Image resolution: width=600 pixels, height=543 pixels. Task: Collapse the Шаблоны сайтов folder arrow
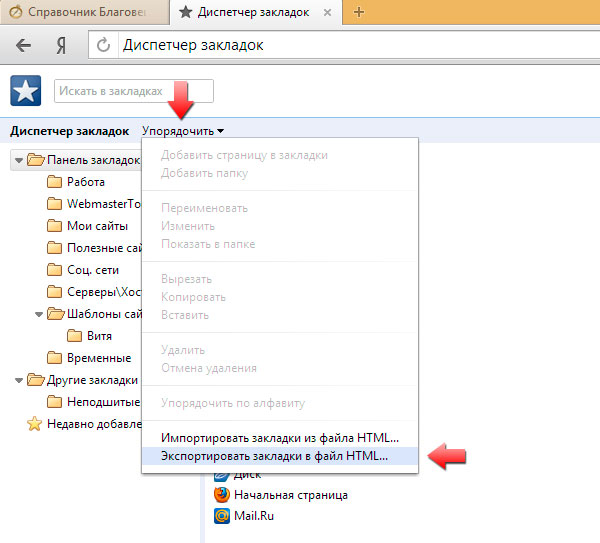pyautogui.click(x=39, y=315)
